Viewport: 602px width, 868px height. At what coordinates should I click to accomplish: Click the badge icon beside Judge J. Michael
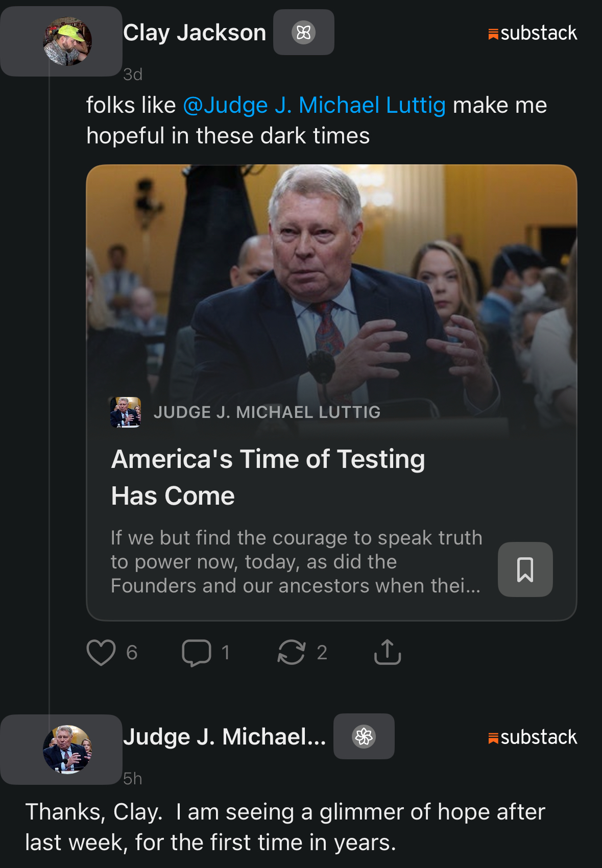point(364,736)
